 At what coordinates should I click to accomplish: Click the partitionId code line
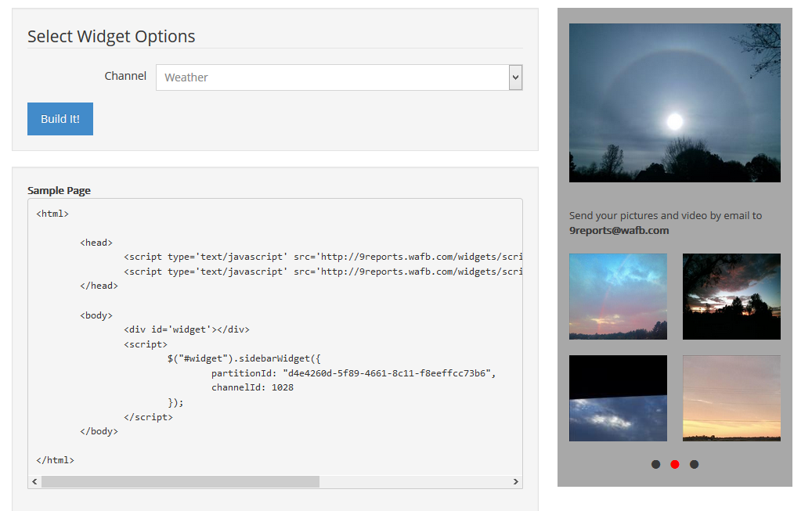point(354,372)
